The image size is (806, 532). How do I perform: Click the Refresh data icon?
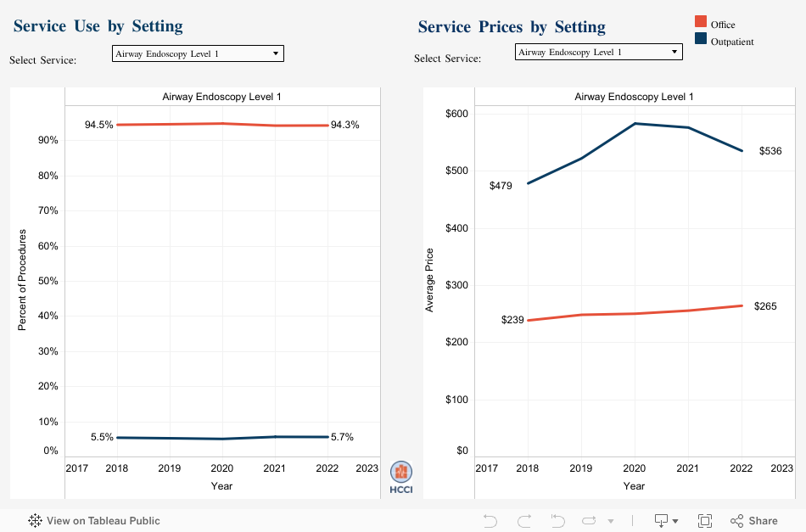590,520
